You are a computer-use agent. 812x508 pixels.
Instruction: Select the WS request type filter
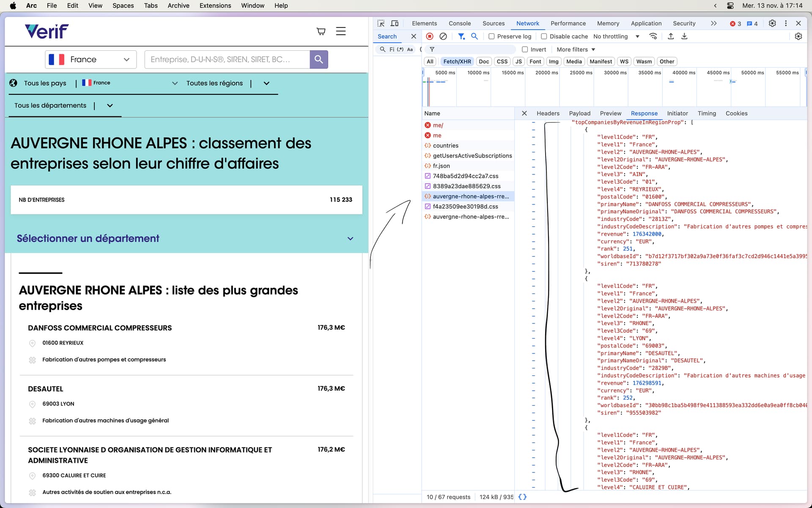point(624,61)
